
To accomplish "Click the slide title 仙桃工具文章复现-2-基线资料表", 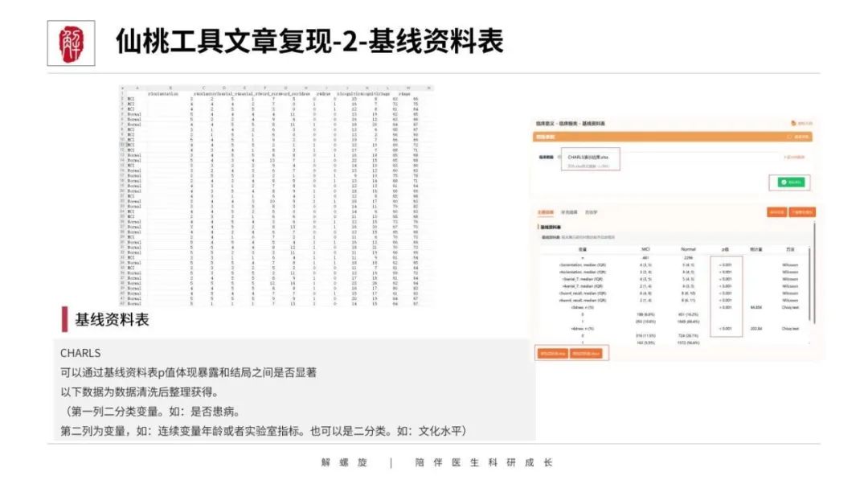I will coord(310,42).
